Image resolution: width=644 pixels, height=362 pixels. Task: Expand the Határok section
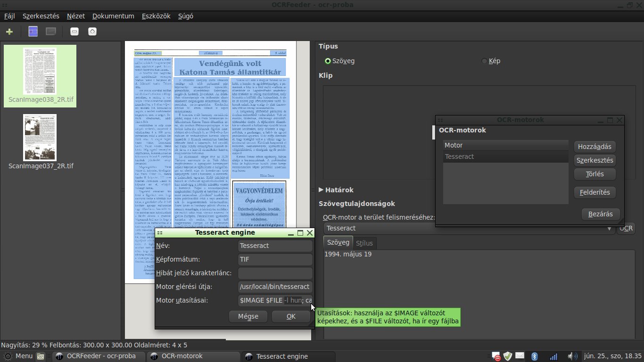point(336,190)
